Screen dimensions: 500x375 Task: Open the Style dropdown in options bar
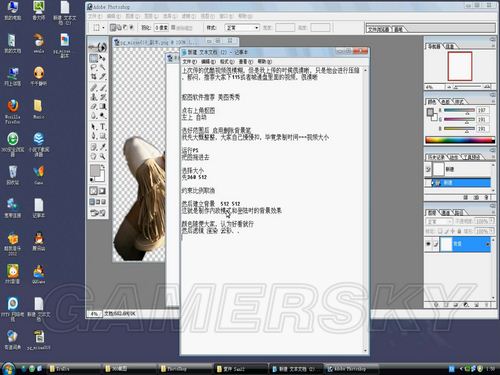click(x=242, y=28)
